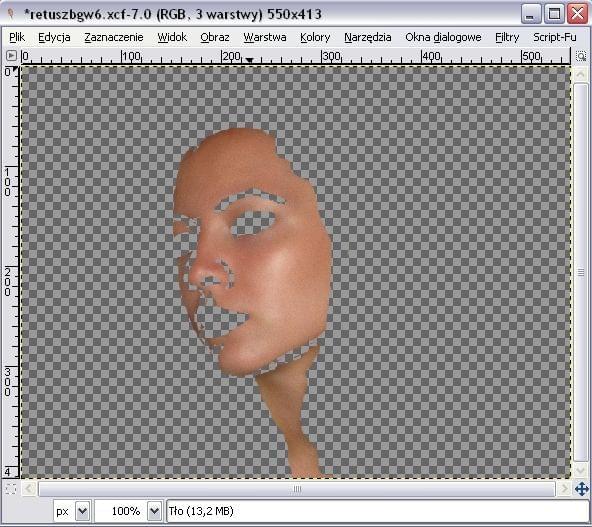
Task: Click the navigation cross icon at bottom right
Action: point(581,489)
